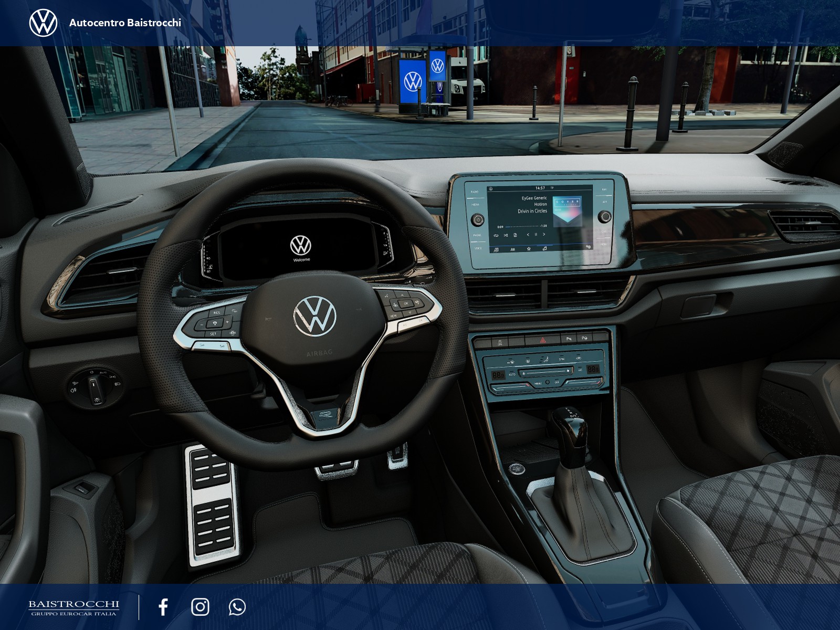Select RADIO on the infotainment side panel

click(x=475, y=192)
